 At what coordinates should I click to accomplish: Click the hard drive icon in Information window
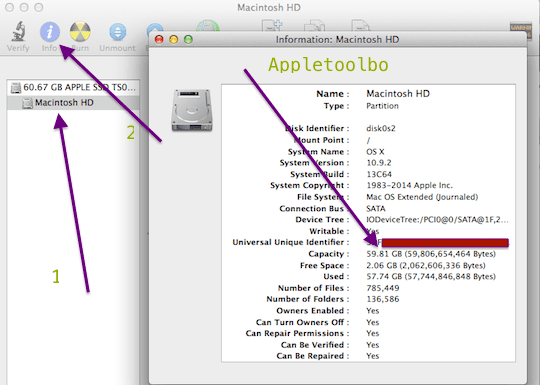click(192, 110)
